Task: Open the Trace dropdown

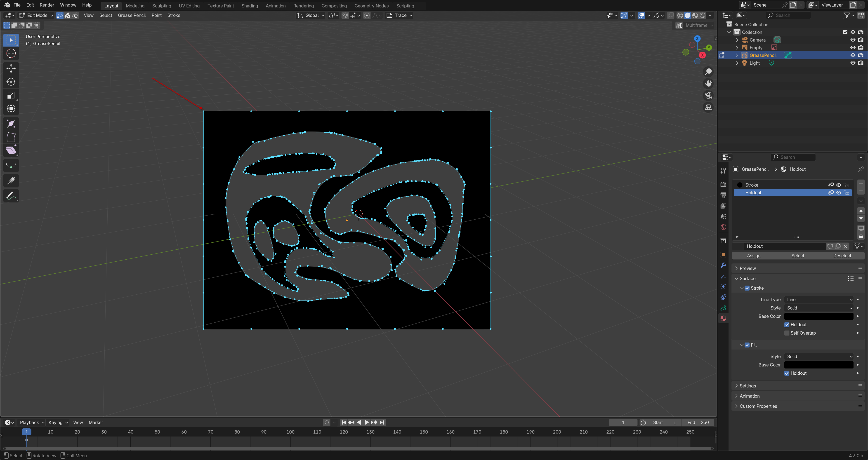Action: coord(399,16)
